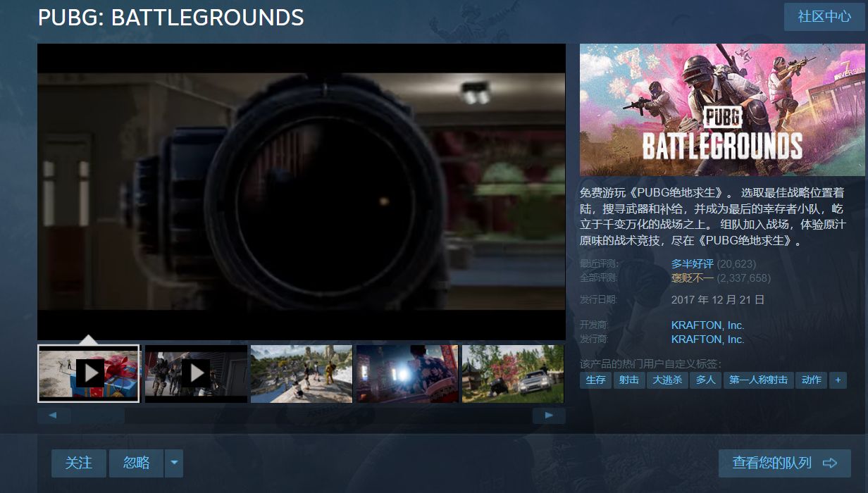Select the 动作 action tag
868x493 pixels.
tap(812, 380)
